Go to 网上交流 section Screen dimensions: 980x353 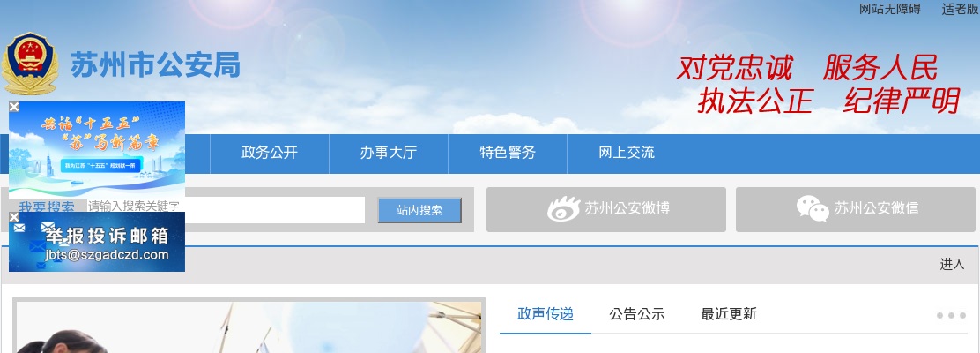(627, 154)
